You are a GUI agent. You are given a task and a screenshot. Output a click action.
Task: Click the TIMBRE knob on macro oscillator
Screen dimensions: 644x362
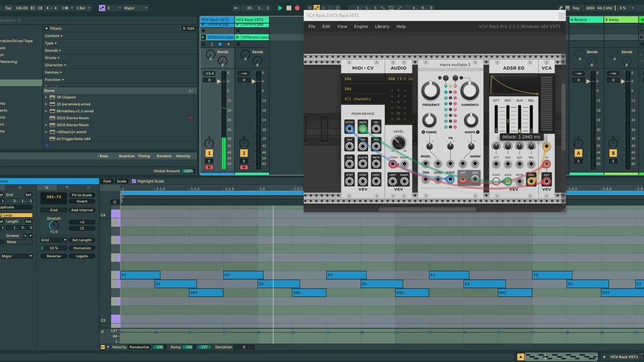tap(429, 120)
